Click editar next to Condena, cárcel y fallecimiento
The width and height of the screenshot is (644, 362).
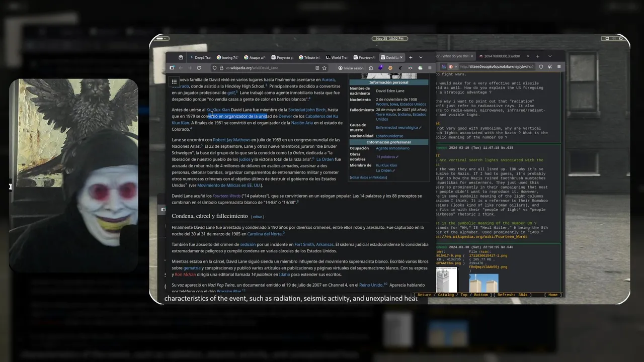pos(258,217)
